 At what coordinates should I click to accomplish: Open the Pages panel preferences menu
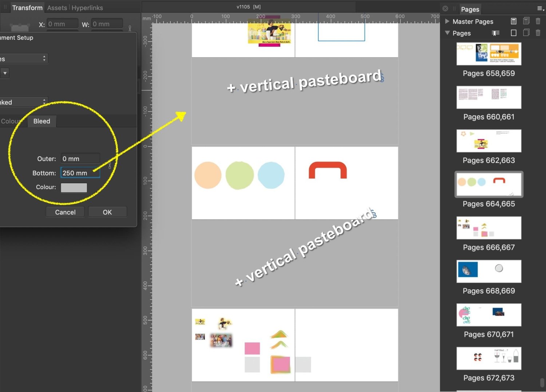point(540,8)
